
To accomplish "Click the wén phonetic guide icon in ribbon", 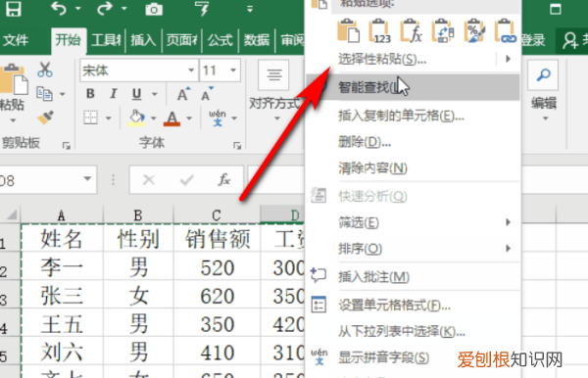I will tap(218, 118).
